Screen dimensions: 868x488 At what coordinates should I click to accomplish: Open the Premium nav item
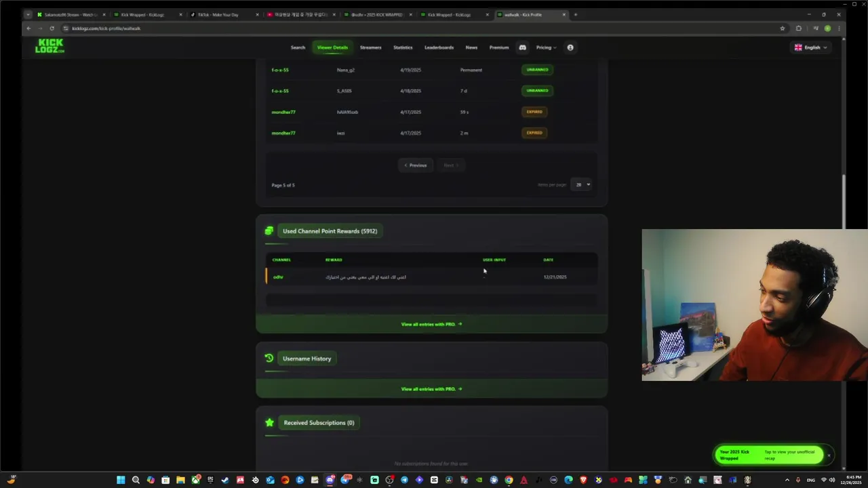(x=499, y=47)
